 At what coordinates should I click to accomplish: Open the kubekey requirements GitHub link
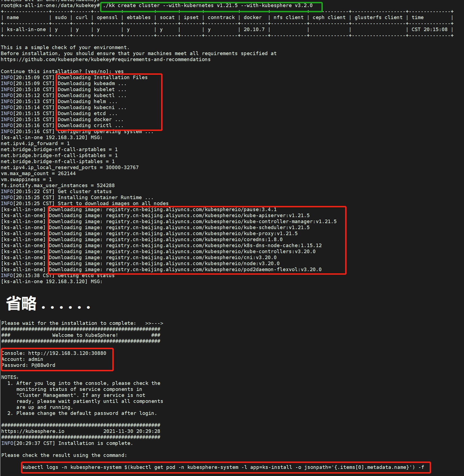tap(106, 59)
